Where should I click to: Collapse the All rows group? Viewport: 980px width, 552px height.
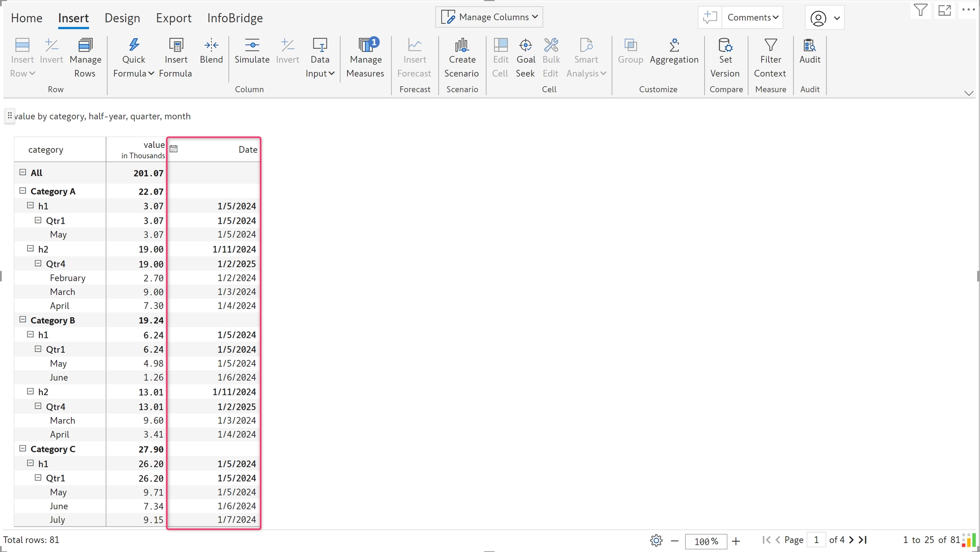pos(23,172)
